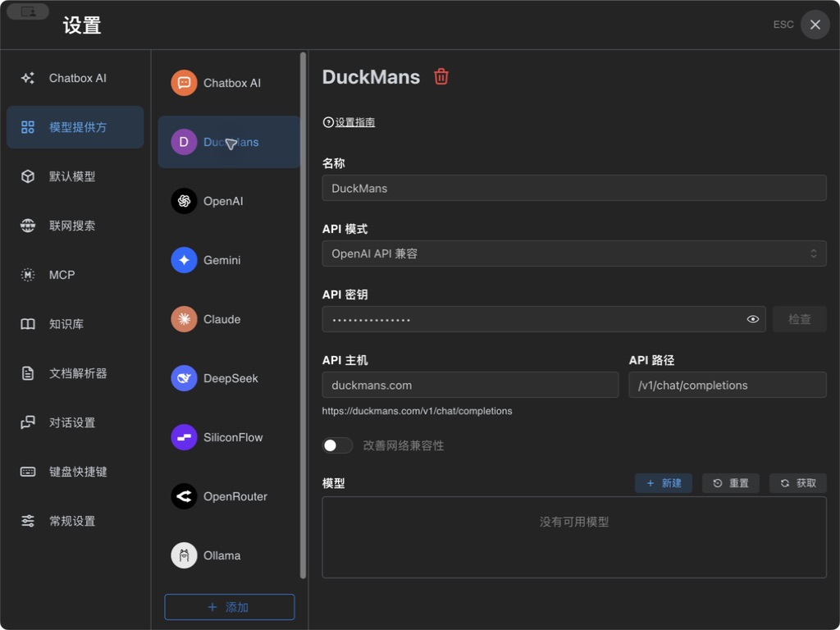The image size is (840, 630).
Task: Click the blue Gemini star logo
Action: [184, 260]
